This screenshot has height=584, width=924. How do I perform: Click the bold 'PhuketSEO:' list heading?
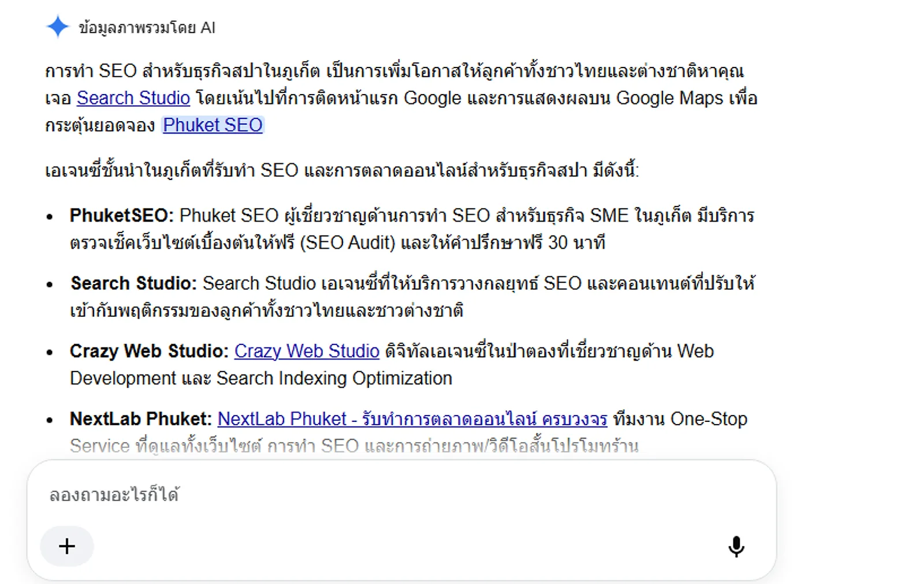tap(122, 215)
